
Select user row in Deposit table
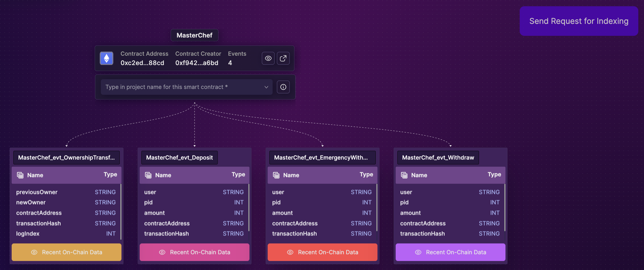[x=194, y=192]
